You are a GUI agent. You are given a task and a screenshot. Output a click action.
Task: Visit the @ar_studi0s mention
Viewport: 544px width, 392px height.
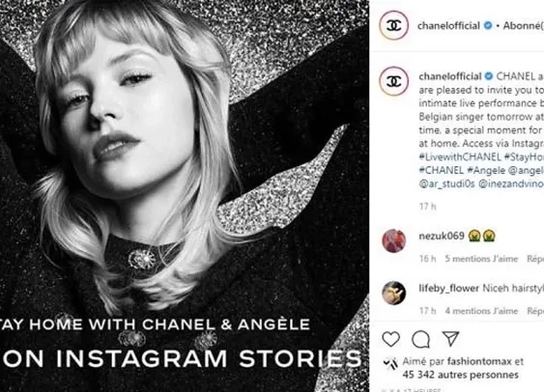[446, 183]
